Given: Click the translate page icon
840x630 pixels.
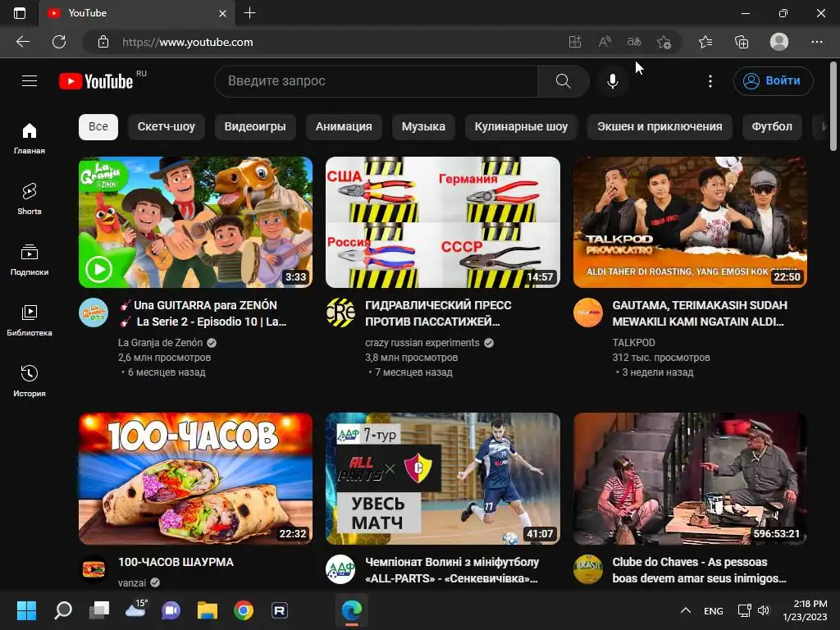Looking at the screenshot, I should (634, 42).
